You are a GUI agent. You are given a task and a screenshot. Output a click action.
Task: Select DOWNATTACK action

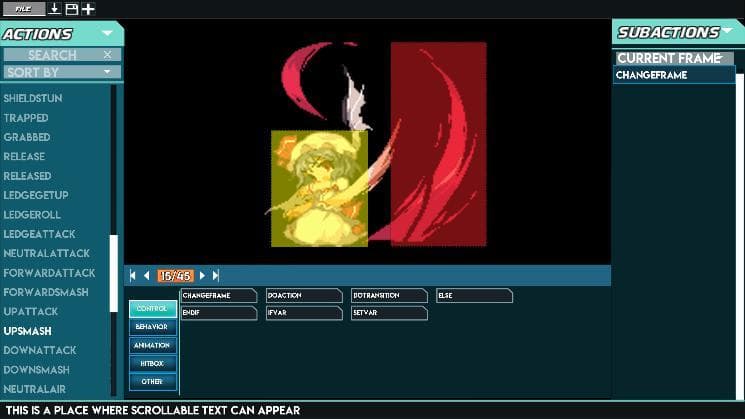[40, 351]
